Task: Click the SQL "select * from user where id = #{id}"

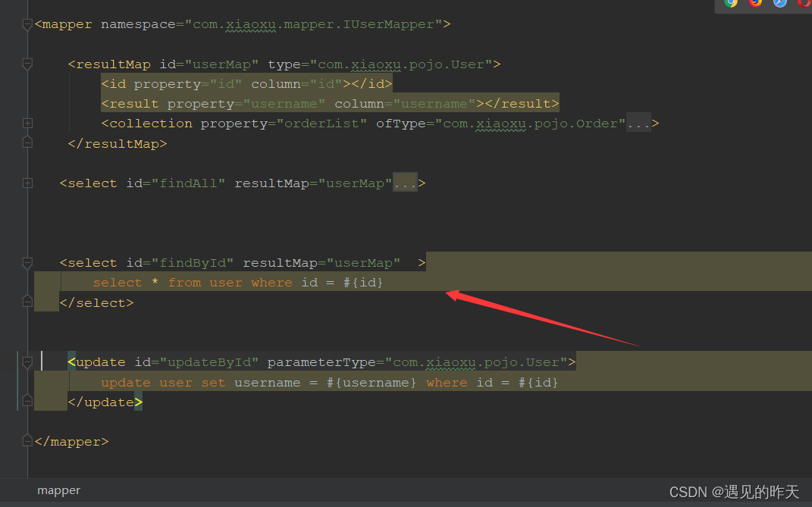Action: [x=238, y=283]
